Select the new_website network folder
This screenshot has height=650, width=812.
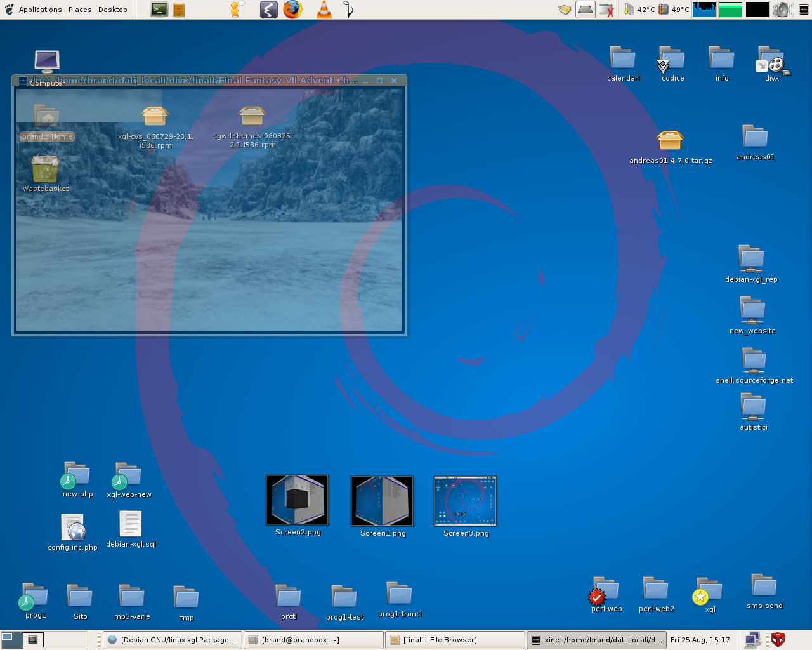tap(752, 315)
